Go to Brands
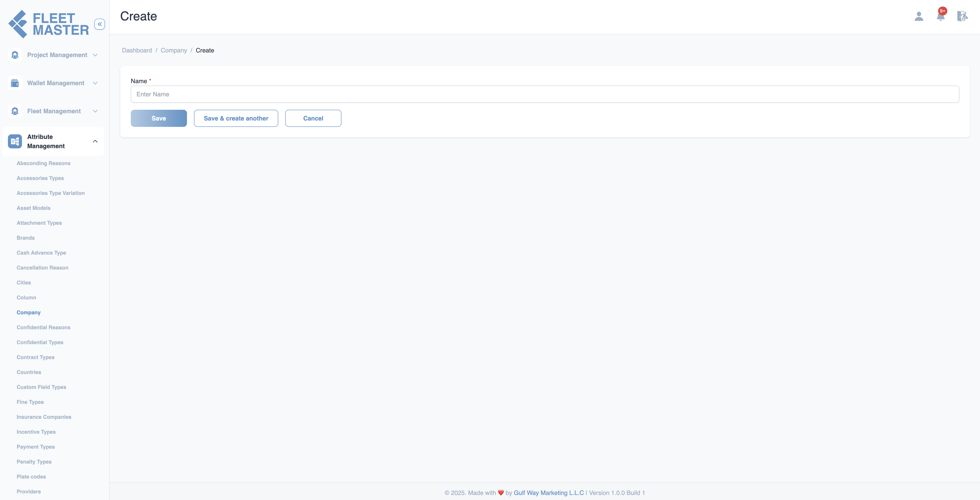 point(25,238)
